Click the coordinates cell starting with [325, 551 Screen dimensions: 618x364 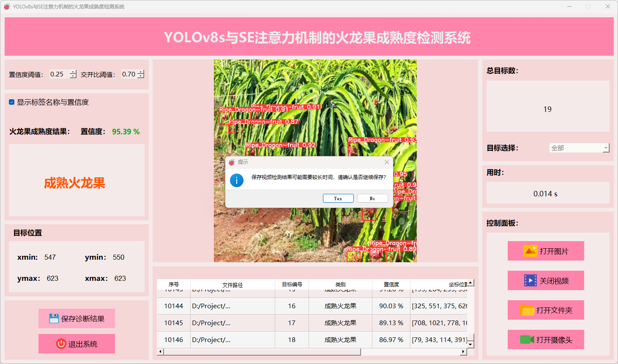click(x=439, y=306)
